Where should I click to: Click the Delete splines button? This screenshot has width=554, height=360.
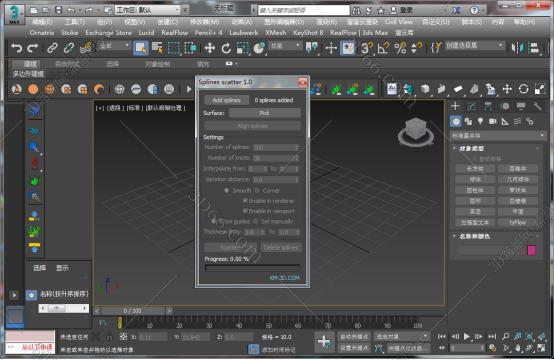[281, 248]
